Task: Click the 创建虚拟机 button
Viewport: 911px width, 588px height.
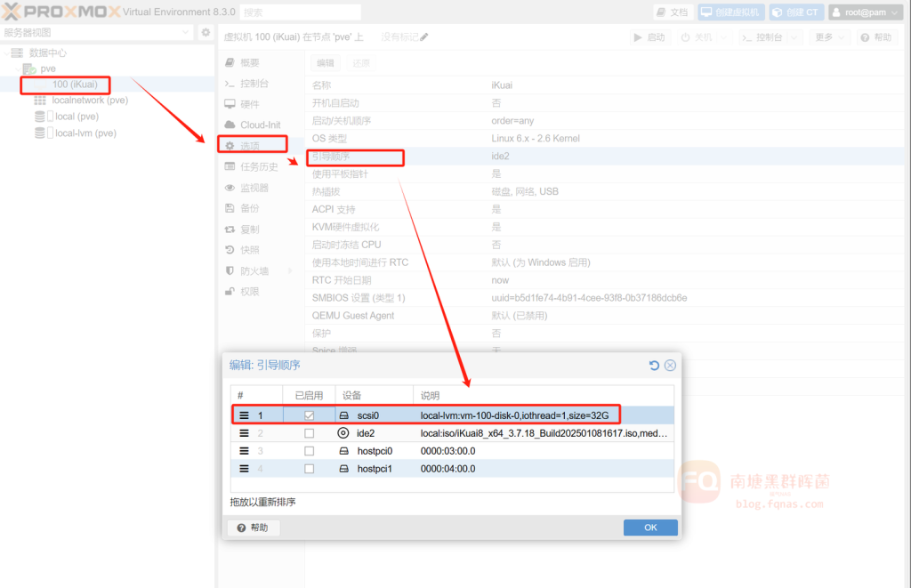Action: [730, 12]
